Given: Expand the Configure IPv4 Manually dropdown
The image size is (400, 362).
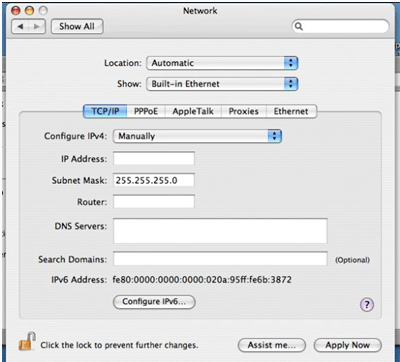Looking at the screenshot, I should (197, 136).
